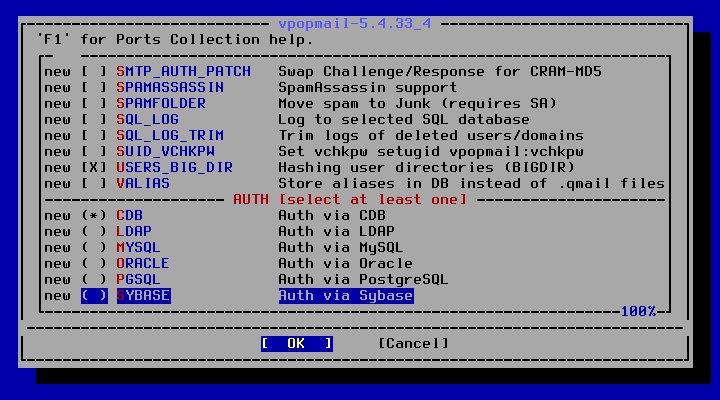720x400 pixels.
Task: Click the SPAMFOLDER option name
Action: pyautogui.click(x=161, y=104)
